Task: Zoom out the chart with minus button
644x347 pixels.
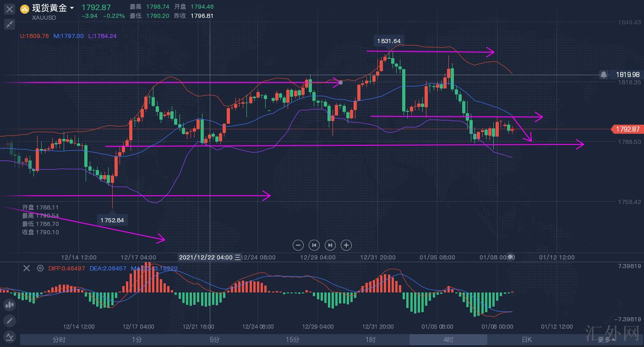Action: [x=298, y=245]
